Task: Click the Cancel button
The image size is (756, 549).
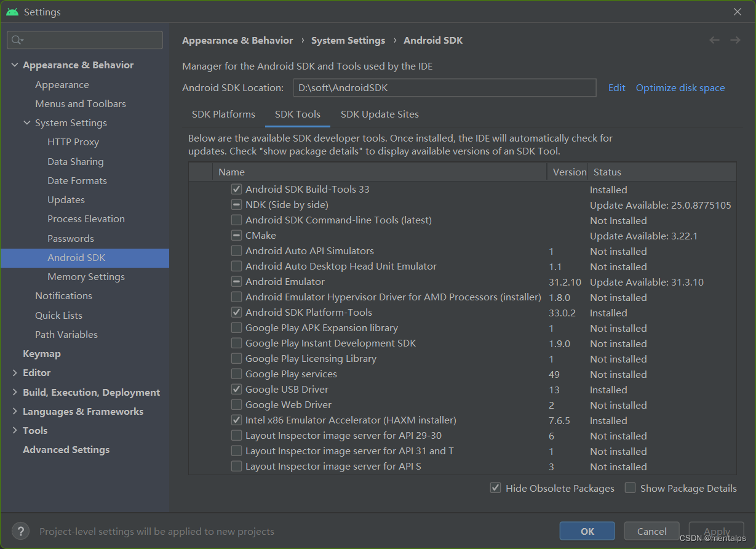Action: click(651, 531)
